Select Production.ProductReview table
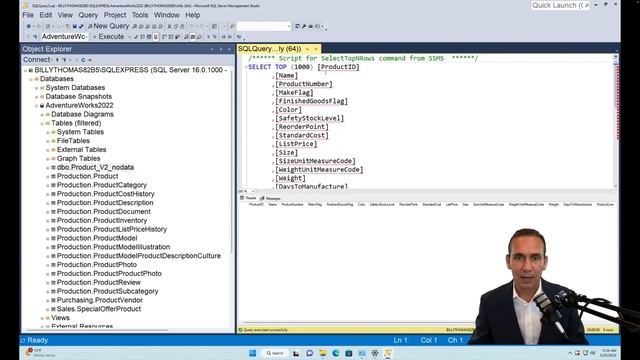 (x=98, y=282)
